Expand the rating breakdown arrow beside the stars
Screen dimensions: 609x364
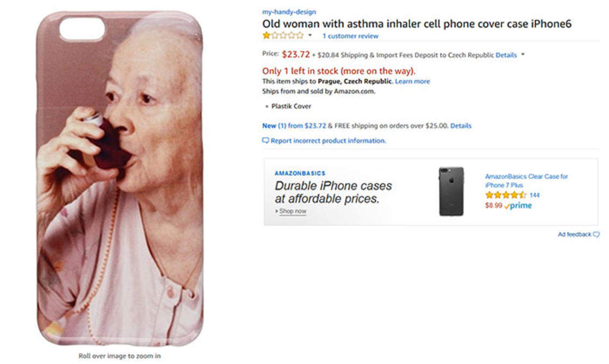(310, 36)
